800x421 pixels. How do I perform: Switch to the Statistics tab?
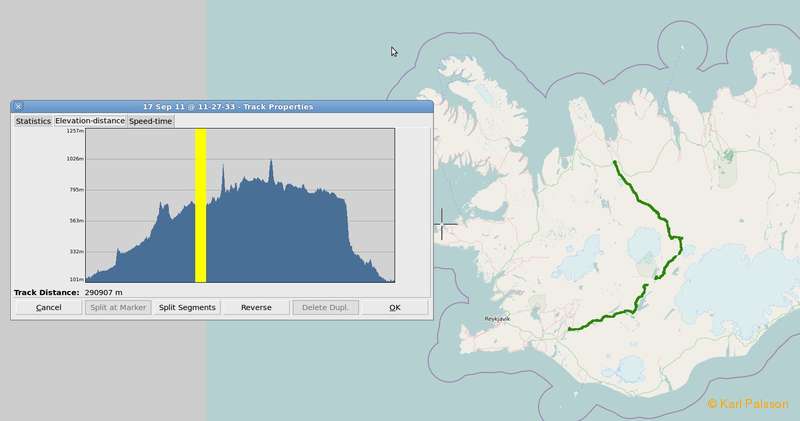point(33,121)
